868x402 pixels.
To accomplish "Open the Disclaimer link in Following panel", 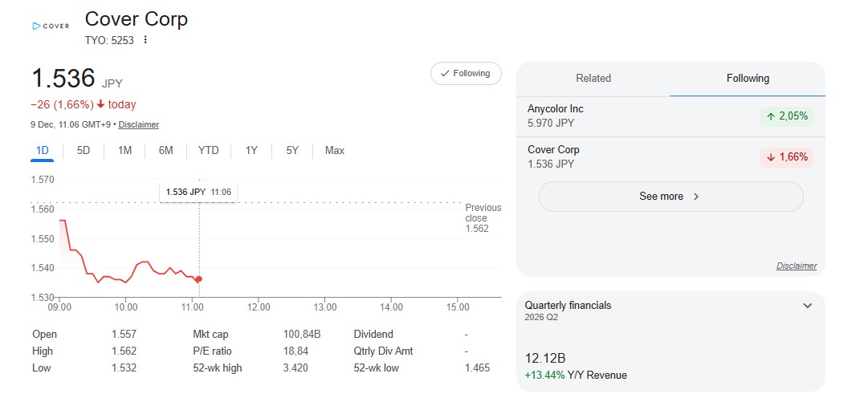I will coord(796,266).
